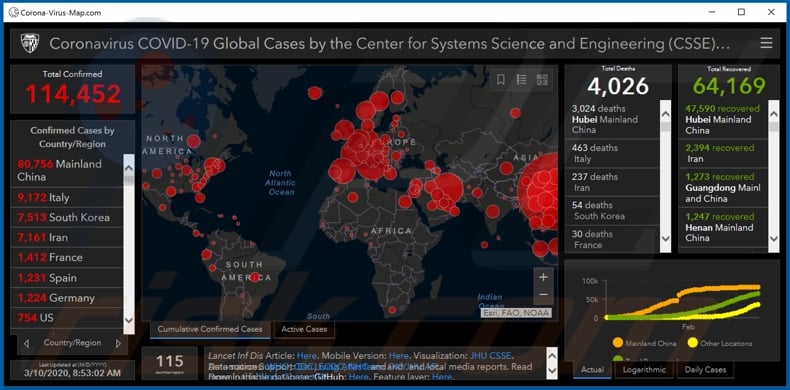The height and width of the screenshot is (390, 790).
Task: Click the Corona-Virus-Map.com window icon
Action: tap(14, 13)
